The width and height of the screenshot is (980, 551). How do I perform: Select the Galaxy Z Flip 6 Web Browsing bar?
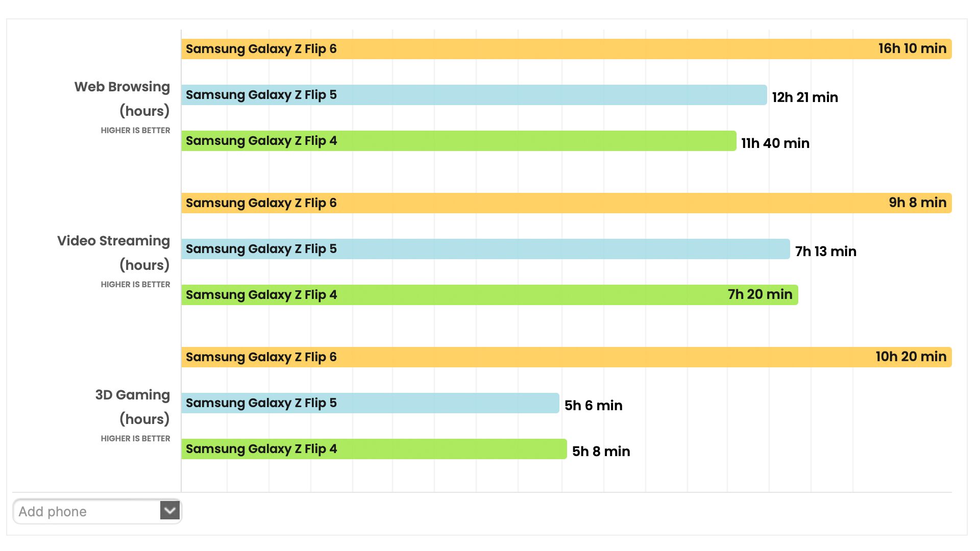[x=566, y=49]
